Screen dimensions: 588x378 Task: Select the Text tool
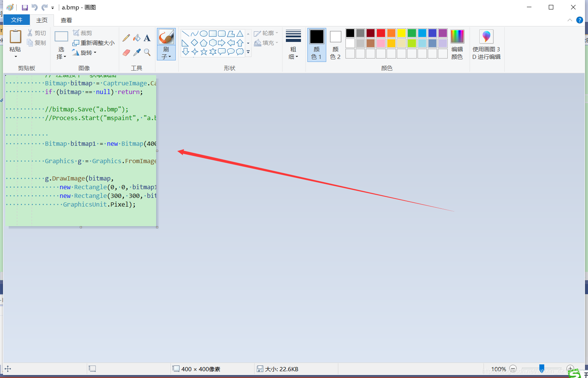pyautogui.click(x=147, y=38)
